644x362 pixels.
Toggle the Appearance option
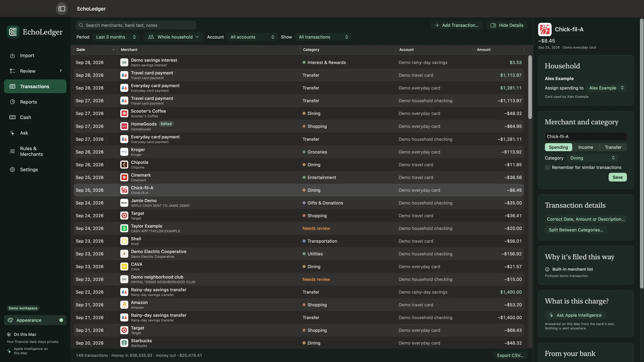click(x=35, y=320)
